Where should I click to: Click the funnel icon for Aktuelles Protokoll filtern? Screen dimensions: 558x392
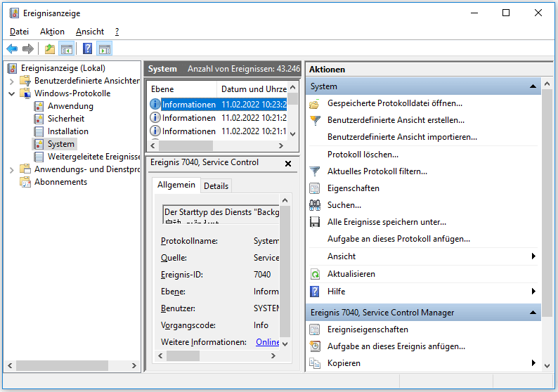316,171
